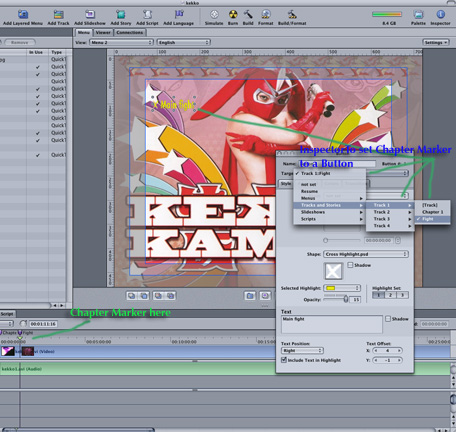This screenshot has height=432, width=456.
Task: Switch to the Viewer tab
Action: [x=103, y=33]
